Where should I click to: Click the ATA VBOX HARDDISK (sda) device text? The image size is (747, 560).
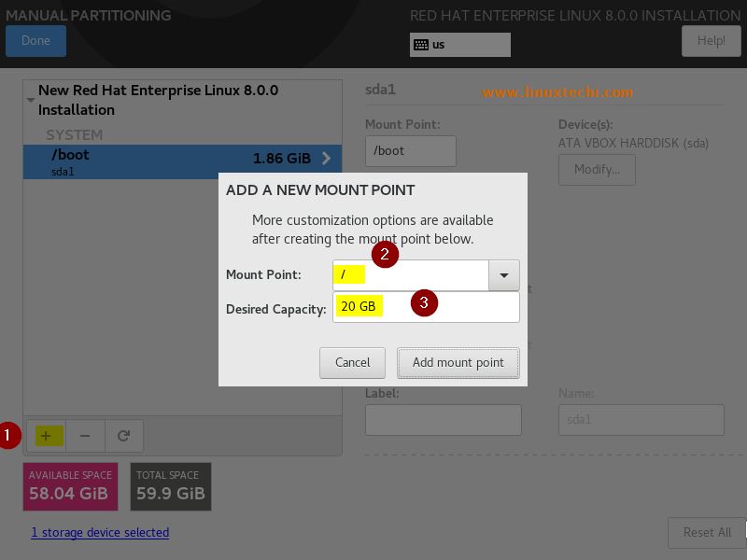(x=633, y=143)
